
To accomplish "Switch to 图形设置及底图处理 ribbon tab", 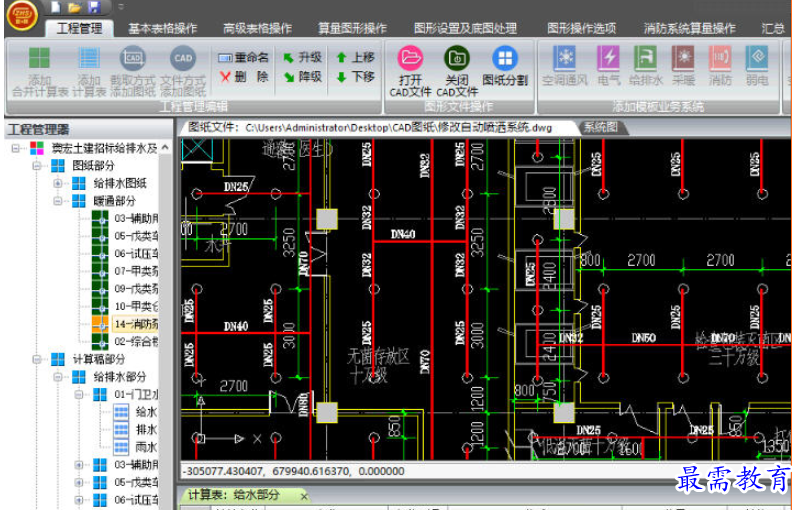I will pyautogui.click(x=465, y=29).
